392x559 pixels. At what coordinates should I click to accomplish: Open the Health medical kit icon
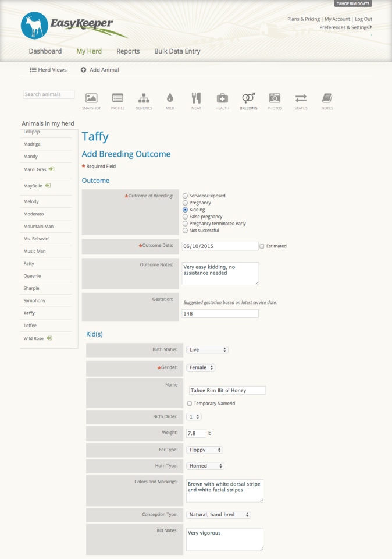coord(222,101)
